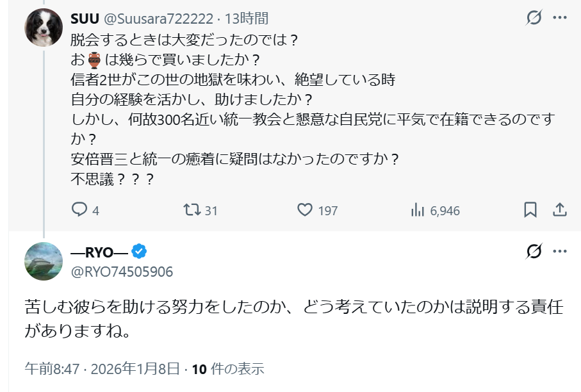Bookmark SUU's tweet

pyautogui.click(x=530, y=210)
